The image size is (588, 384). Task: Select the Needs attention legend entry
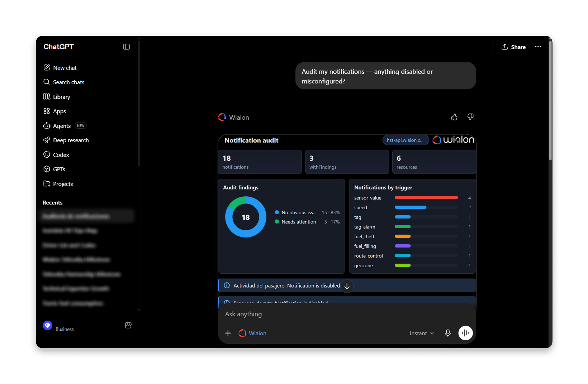tap(307, 222)
